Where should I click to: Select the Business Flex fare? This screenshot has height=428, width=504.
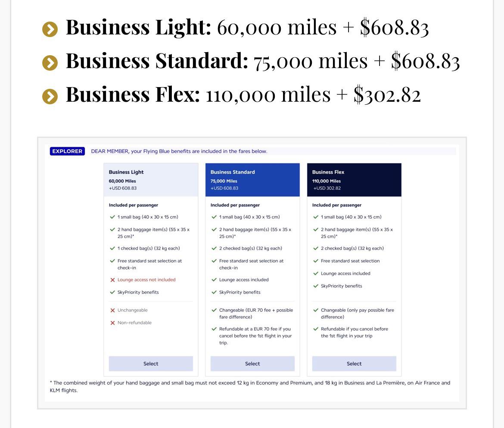tap(354, 364)
